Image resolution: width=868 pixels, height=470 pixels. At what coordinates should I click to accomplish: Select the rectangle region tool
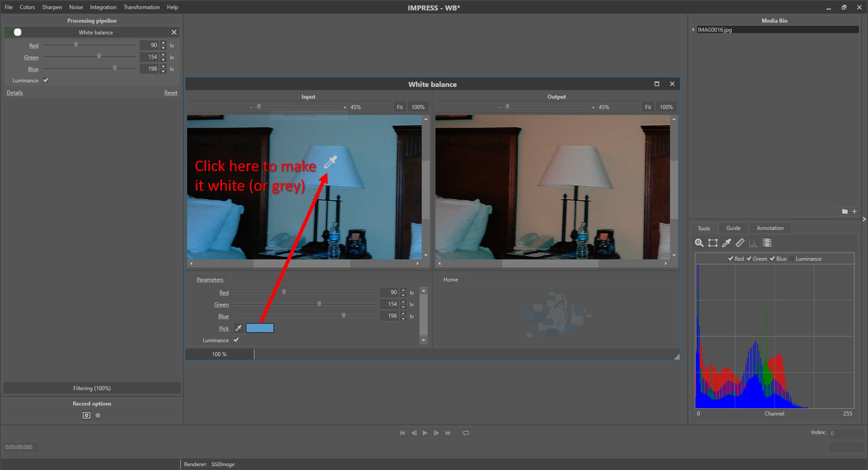pos(713,243)
